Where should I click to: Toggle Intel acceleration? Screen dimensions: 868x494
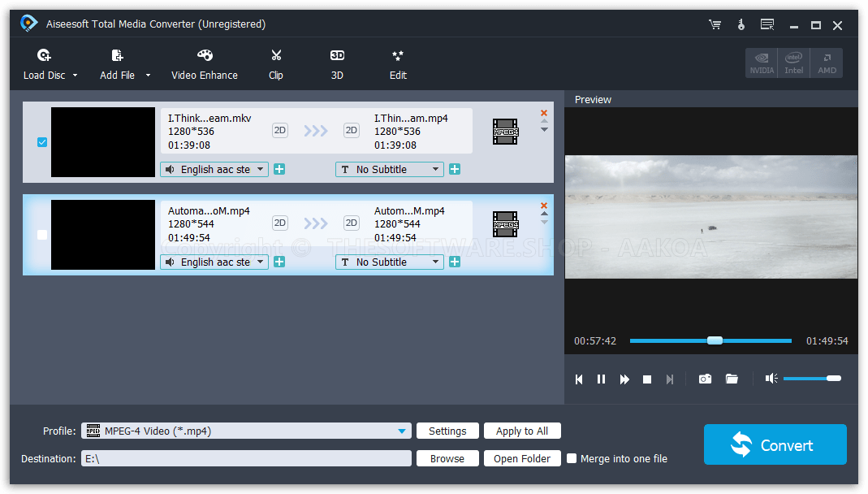tap(794, 63)
